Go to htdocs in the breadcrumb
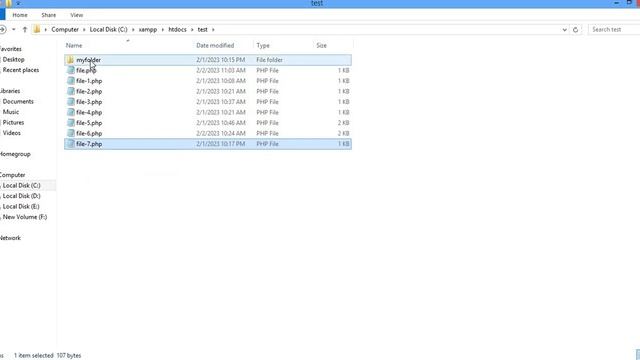The width and height of the screenshot is (640, 360). point(177,29)
